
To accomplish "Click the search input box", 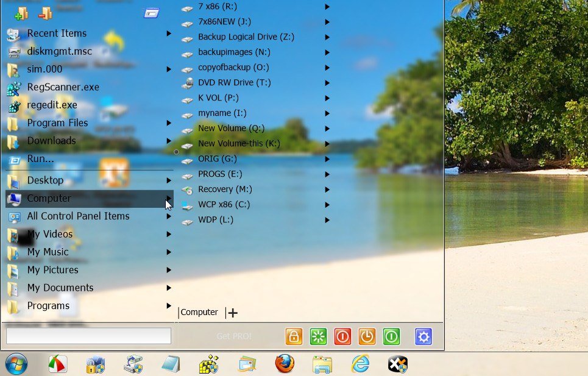I will [x=88, y=336].
